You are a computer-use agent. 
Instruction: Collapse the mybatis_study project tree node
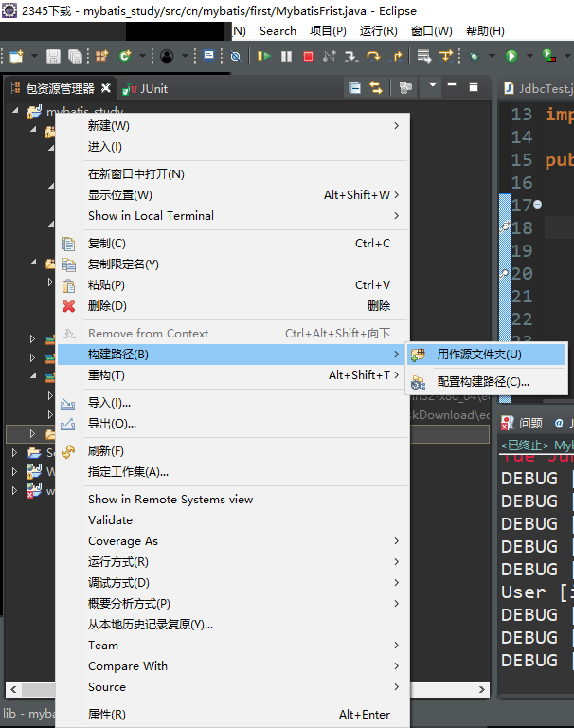[15, 111]
